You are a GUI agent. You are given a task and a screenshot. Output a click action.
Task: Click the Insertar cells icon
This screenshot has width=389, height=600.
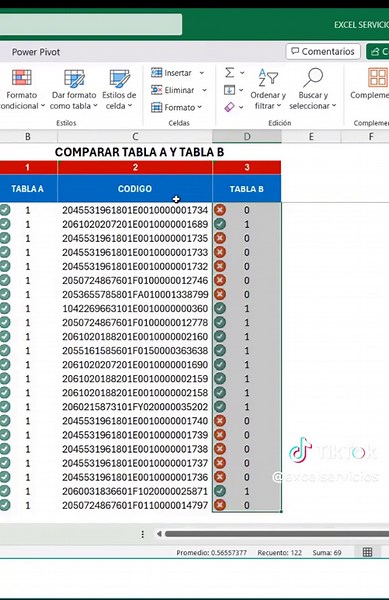point(156,72)
